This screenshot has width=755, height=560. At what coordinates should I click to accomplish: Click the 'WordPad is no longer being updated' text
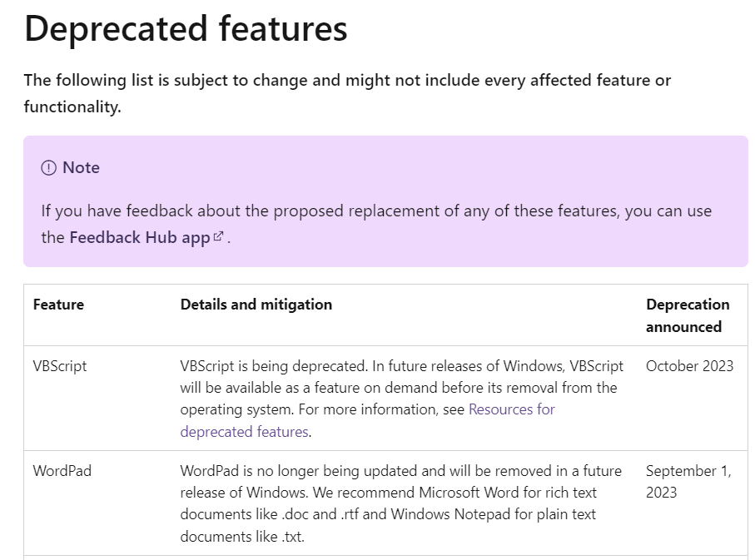[x=400, y=503]
